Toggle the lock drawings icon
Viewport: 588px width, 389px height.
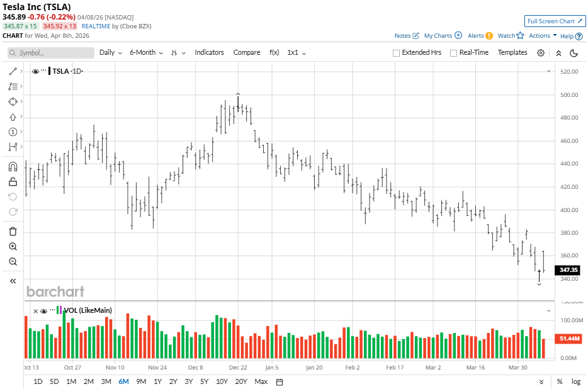13,182
